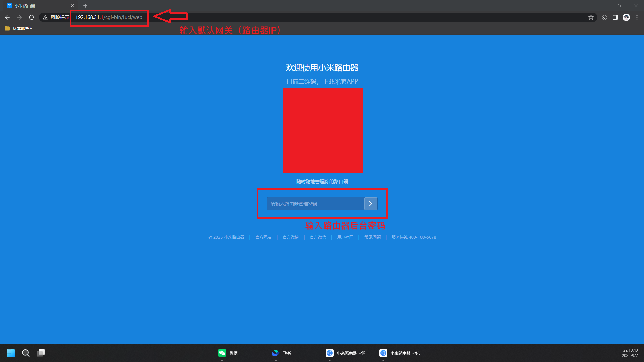Click the 风险提示 security warning indicator
This screenshot has width=644, height=362.
(56, 17)
